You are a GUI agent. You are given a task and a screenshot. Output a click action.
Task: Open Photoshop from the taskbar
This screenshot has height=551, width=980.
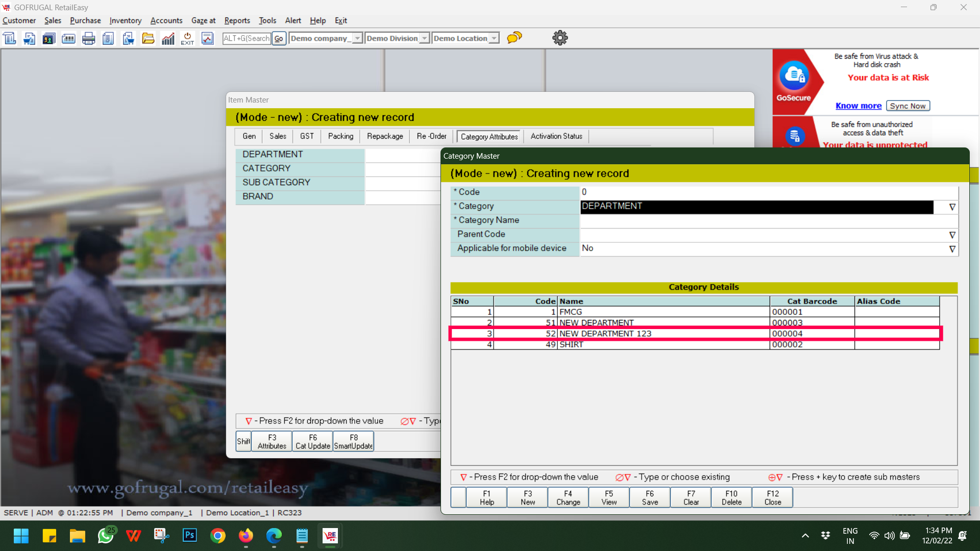[x=189, y=535]
